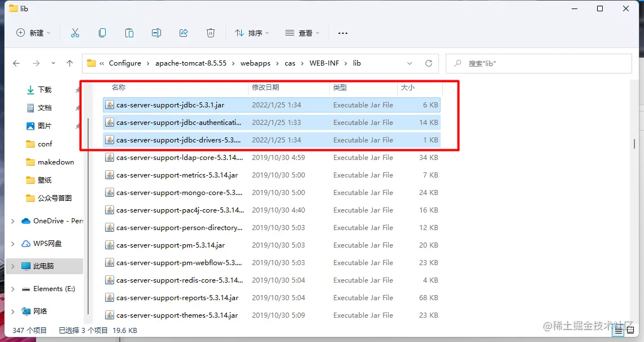Expand the 网络 tree node

(x=13, y=311)
